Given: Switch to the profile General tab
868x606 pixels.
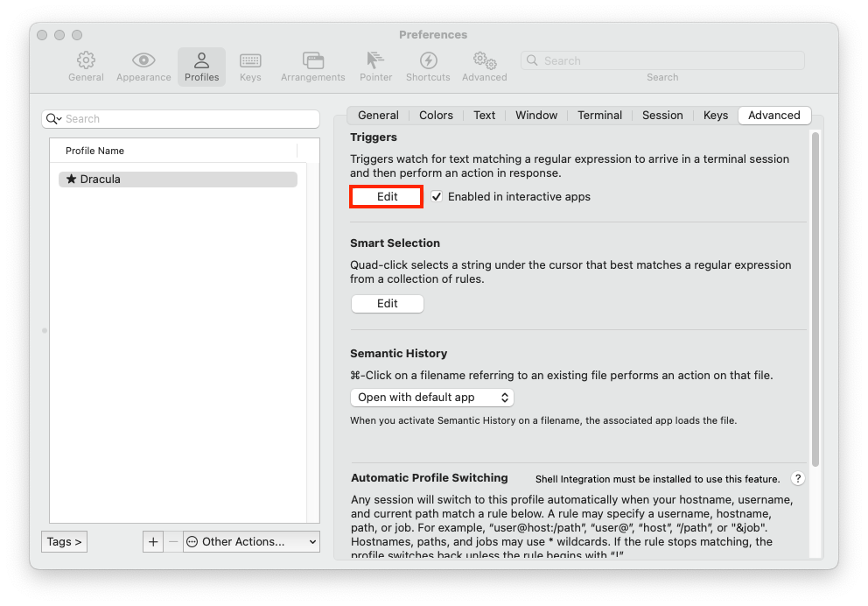Looking at the screenshot, I should click(x=378, y=116).
